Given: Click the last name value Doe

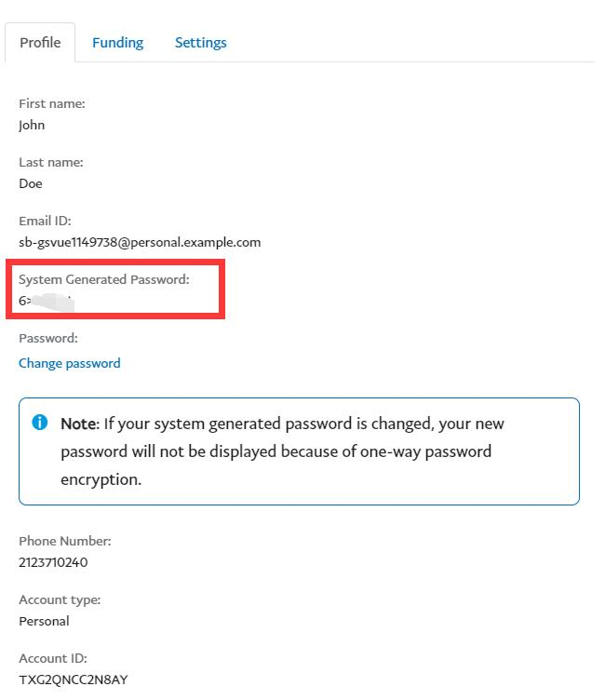Looking at the screenshot, I should click(31, 183).
